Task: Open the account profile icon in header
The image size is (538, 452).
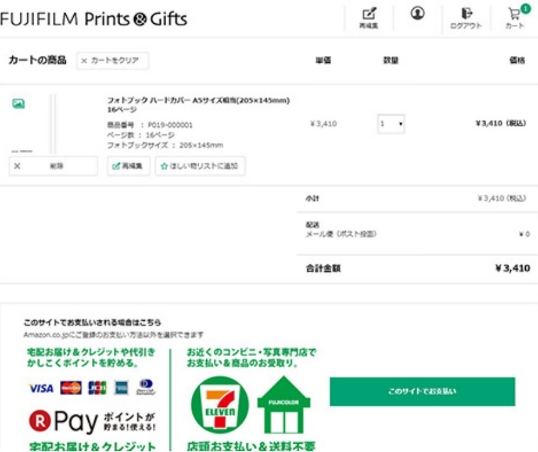Action: tap(417, 14)
